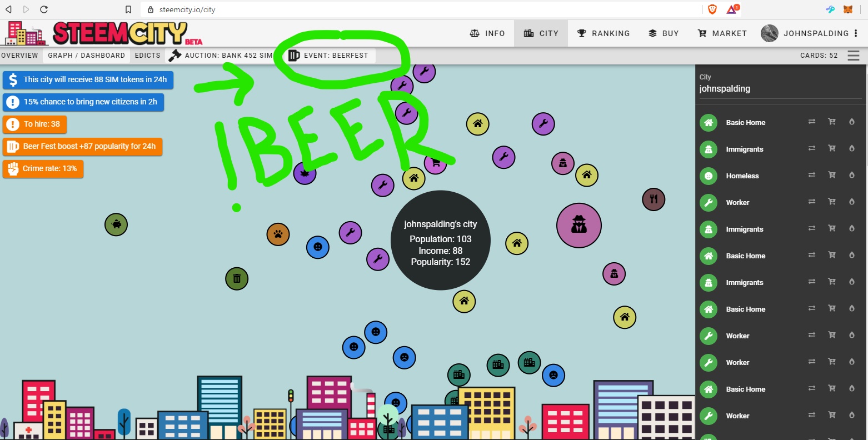868x440 pixels.
Task: Click the large spy character bubble
Action: click(x=579, y=225)
